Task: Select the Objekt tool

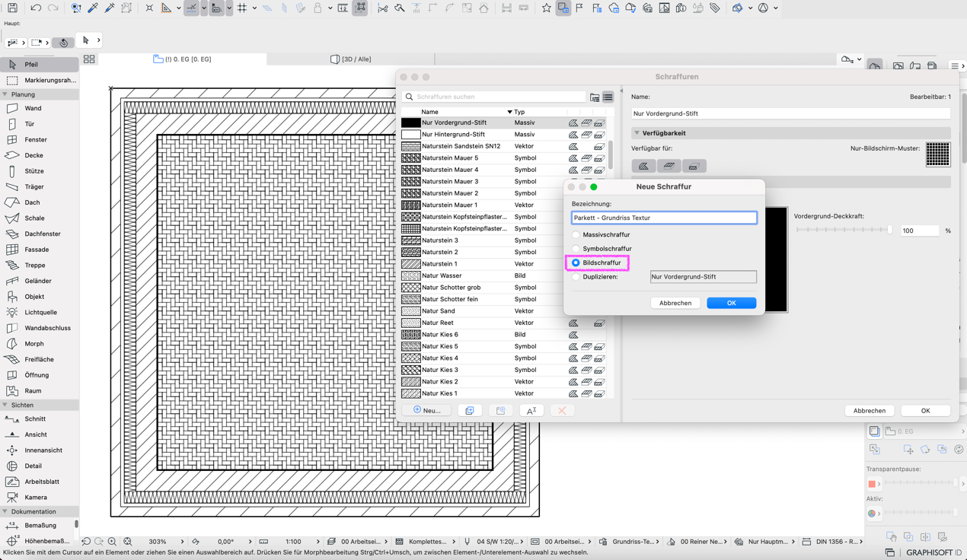Action: pyautogui.click(x=40, y=297)
